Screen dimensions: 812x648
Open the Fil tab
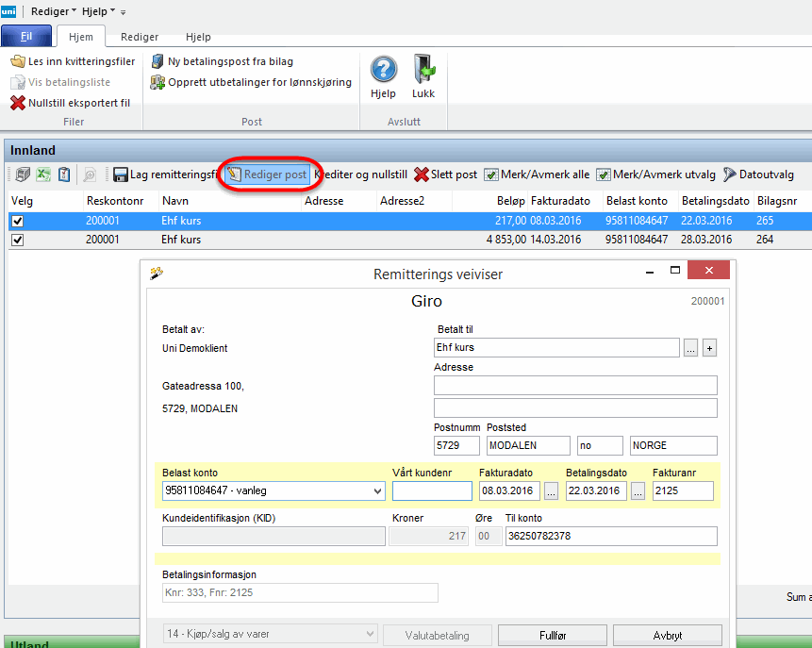pos(26,37)
